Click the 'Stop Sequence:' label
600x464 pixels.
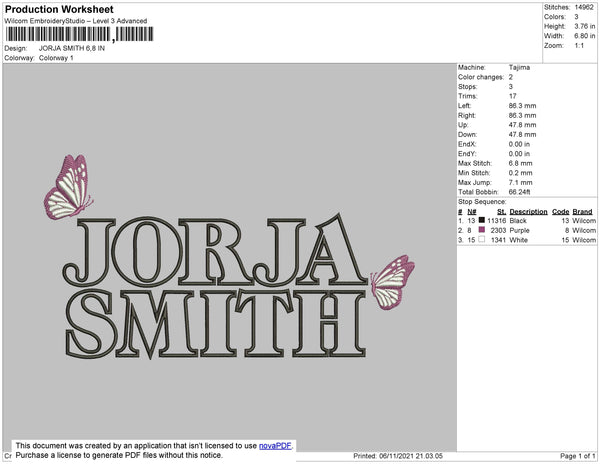pos(482,202)
